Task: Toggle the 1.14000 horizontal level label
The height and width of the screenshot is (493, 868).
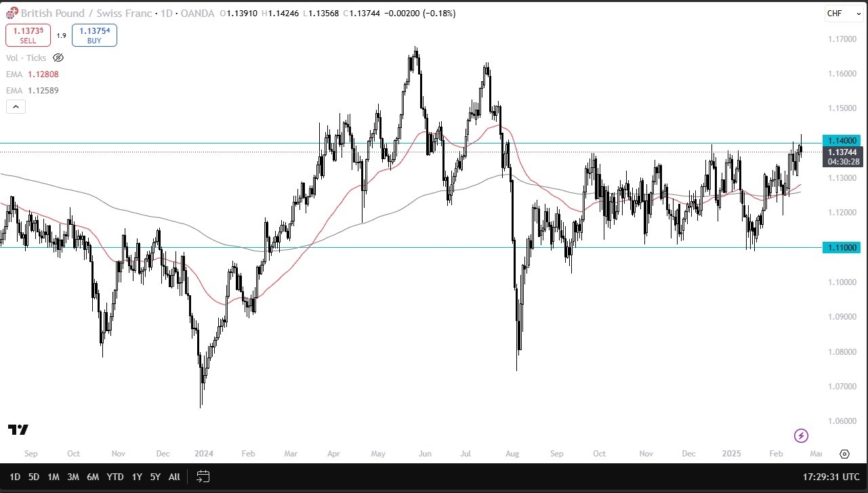Action: pyautogui.click(x=841, y=140)
